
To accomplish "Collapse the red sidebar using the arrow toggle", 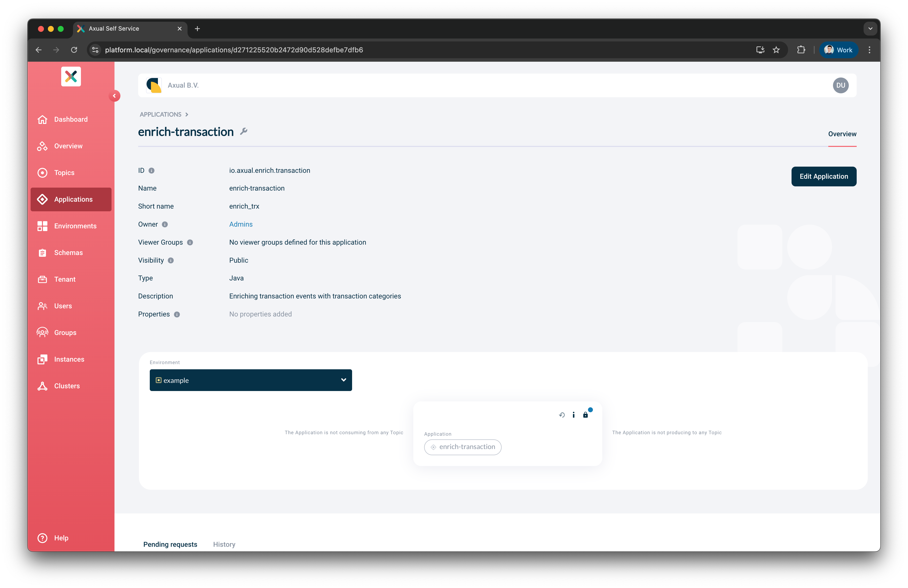I will pyautogui.click(x=115, y=96).
